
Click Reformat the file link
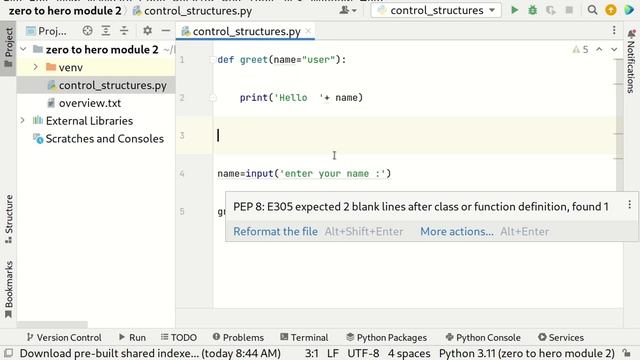[276, 231]
